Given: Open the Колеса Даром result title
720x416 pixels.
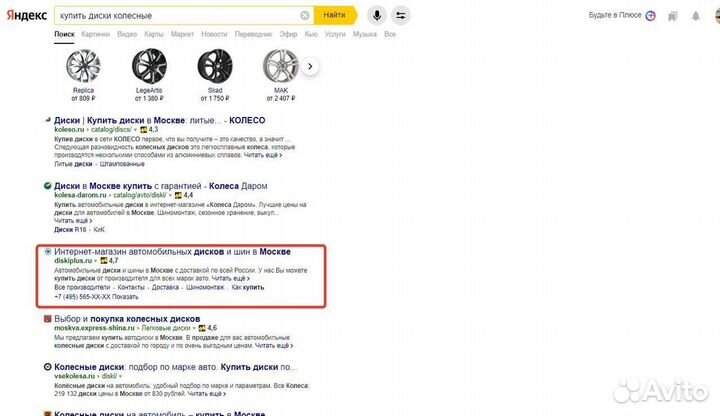Looking at the screenshot, I should tap(161, 186).
